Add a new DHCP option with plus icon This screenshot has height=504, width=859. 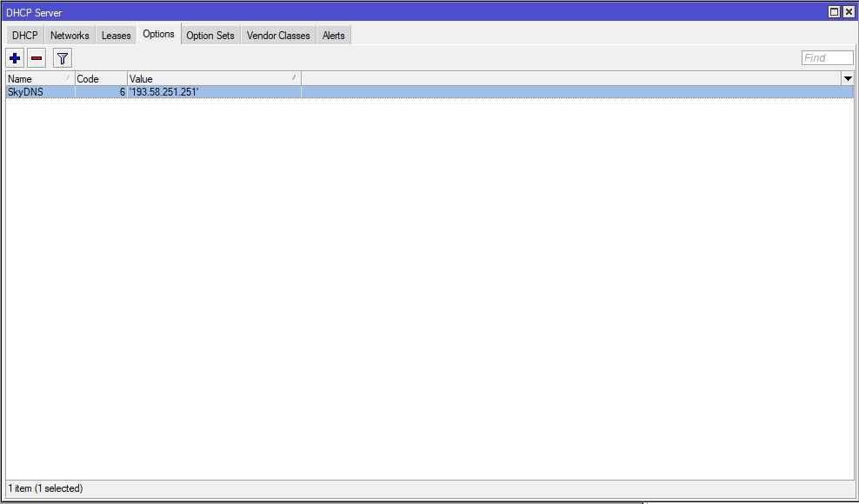point(15,58)
